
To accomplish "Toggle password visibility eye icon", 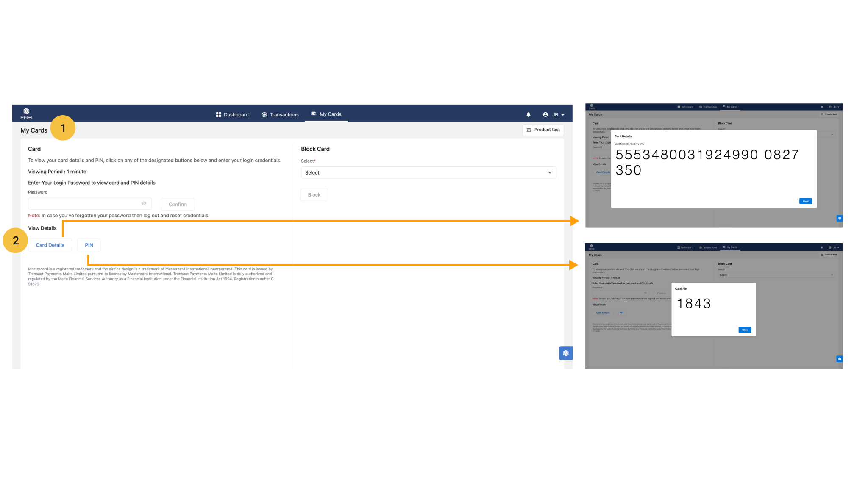I will [x=144, y=203].
